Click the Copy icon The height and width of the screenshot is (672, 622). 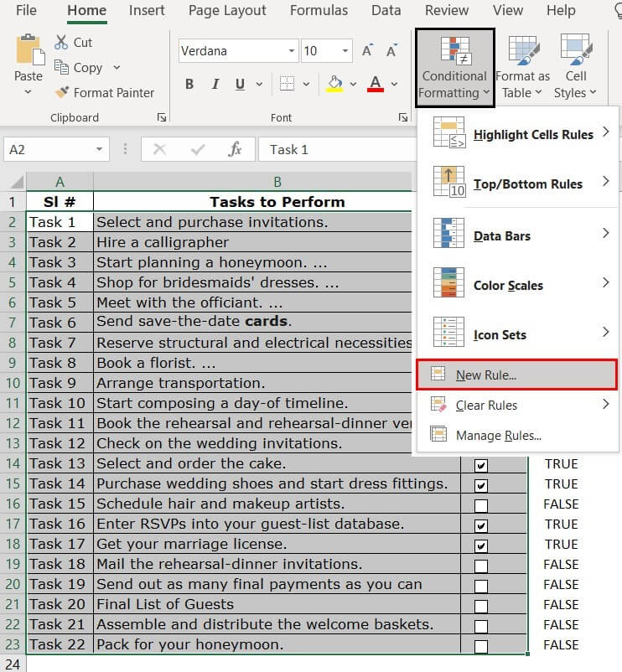coord(61,67)
